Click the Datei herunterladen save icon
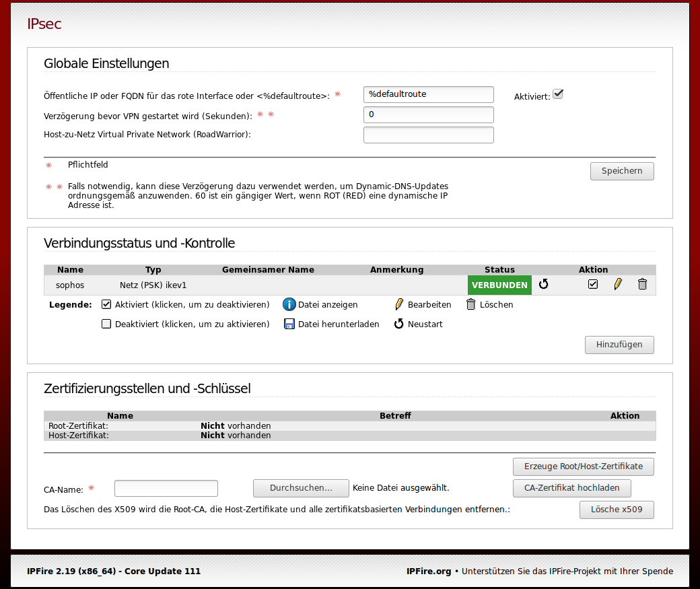The height and width of the screenshot is (589, 700). 289,324
